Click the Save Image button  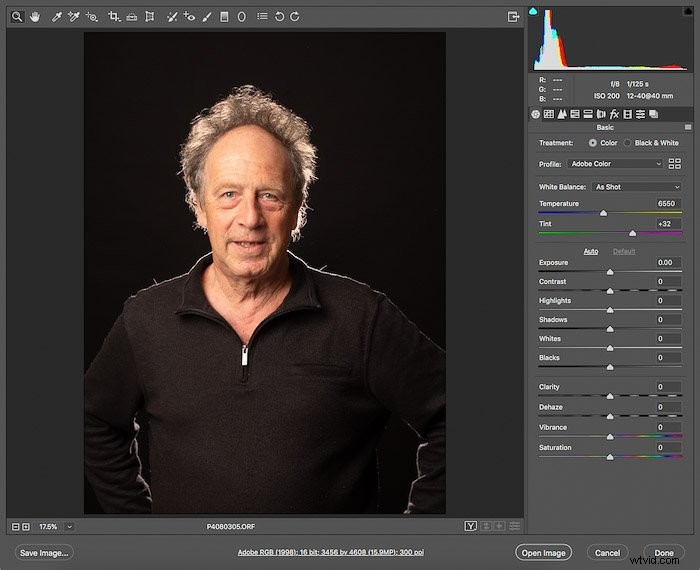click(x=44, y=553)
